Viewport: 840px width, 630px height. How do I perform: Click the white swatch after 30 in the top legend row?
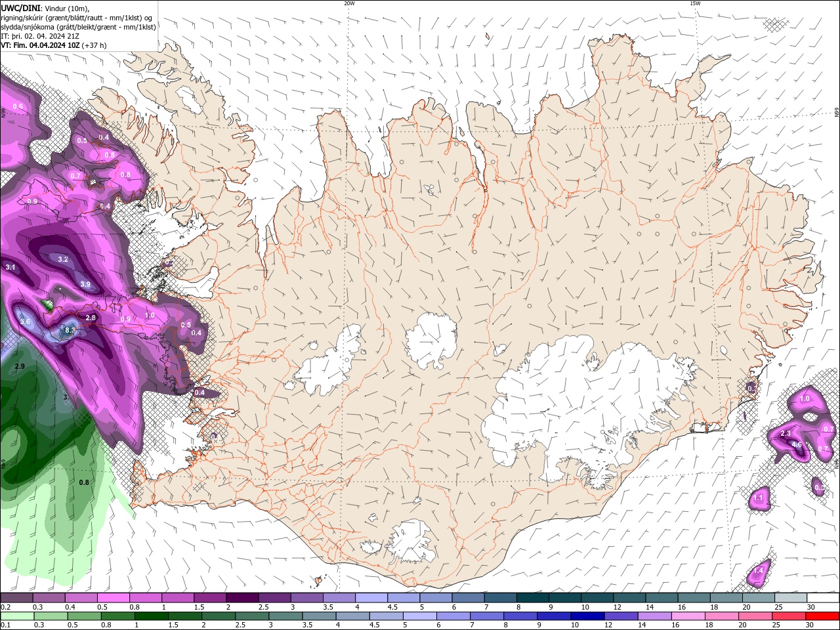[x=824, y=598]
